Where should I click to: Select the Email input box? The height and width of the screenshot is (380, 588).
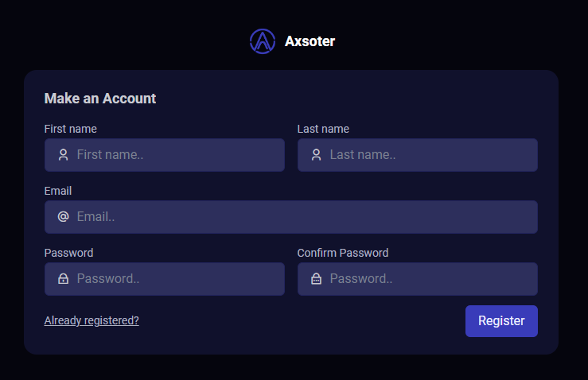291,217
